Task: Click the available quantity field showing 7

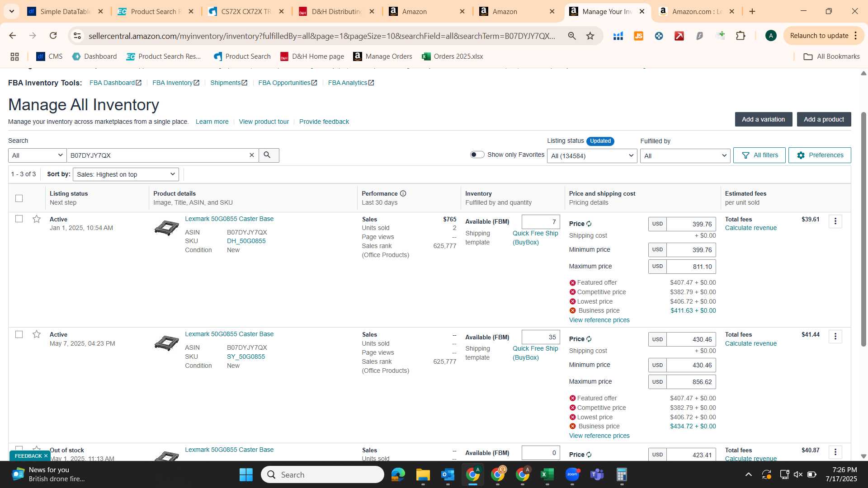Action: tap(541, 222)
